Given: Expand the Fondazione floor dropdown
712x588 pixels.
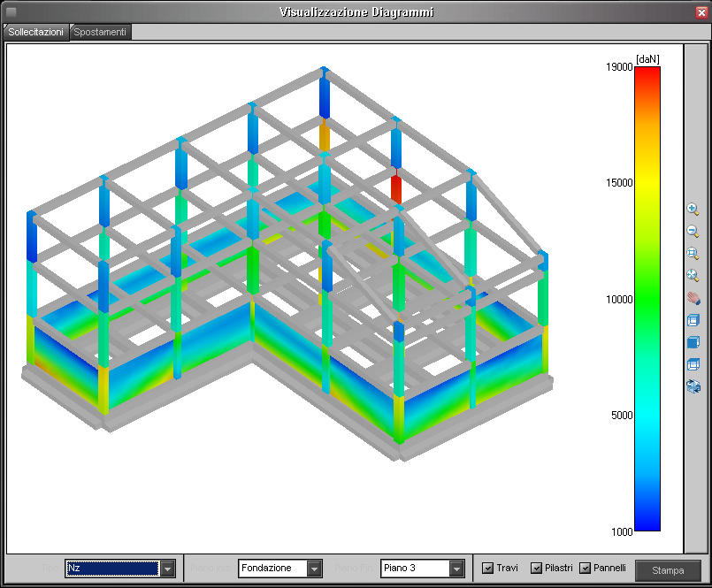Looking at the screenshot, I should tap(314, 569).
